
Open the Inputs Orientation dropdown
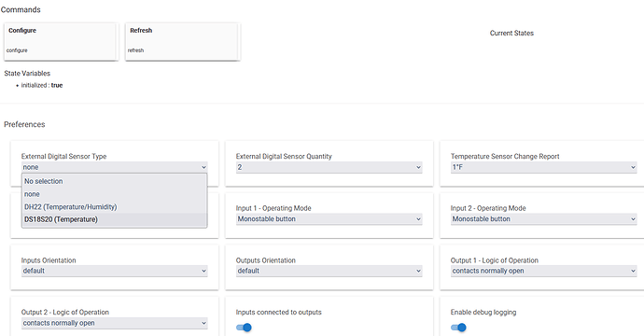coord(114,271)
